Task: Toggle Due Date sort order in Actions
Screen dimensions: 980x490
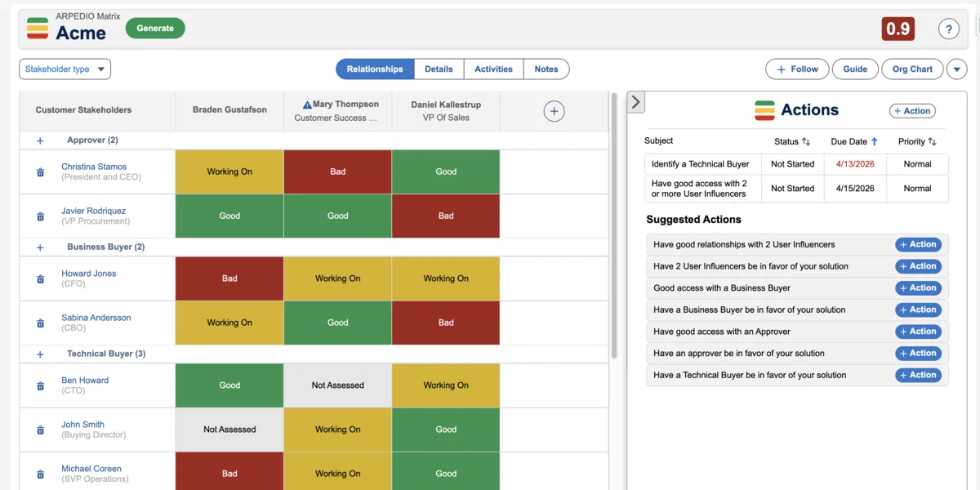Action: (876, 140)
